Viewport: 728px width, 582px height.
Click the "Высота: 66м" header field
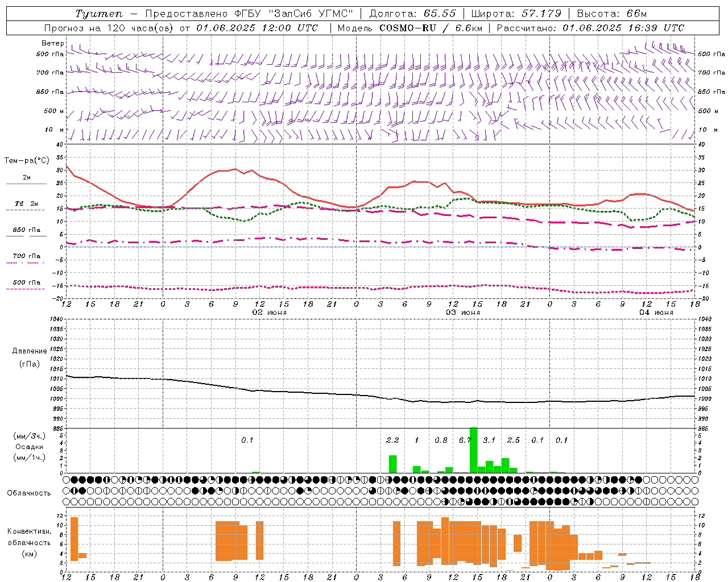point(611,14)
